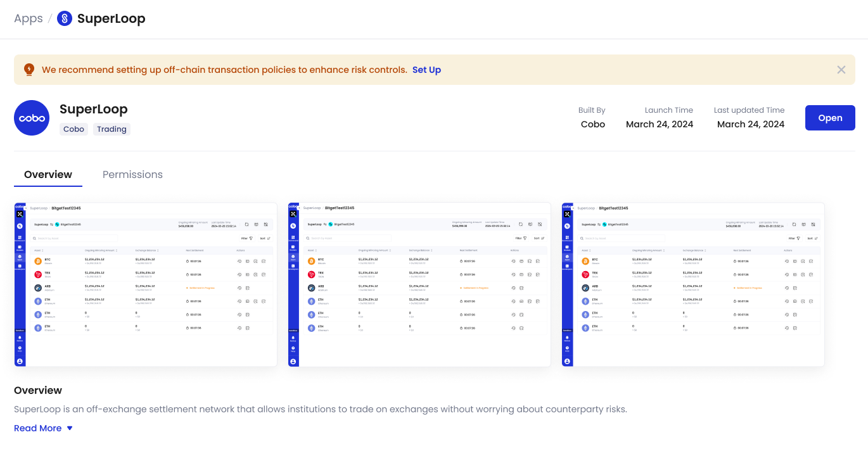Open the SuperLoop app
This screenshot has width=868, height=470.
click(830, 118)
